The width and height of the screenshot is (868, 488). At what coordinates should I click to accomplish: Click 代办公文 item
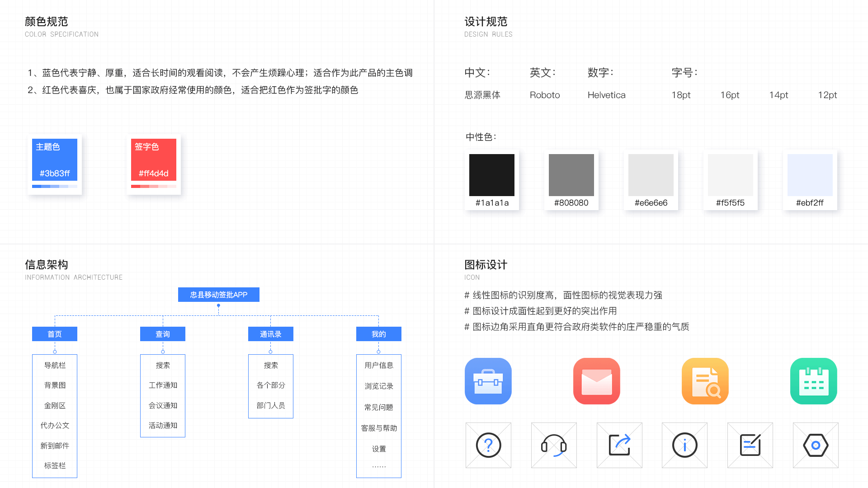point(55,425)
